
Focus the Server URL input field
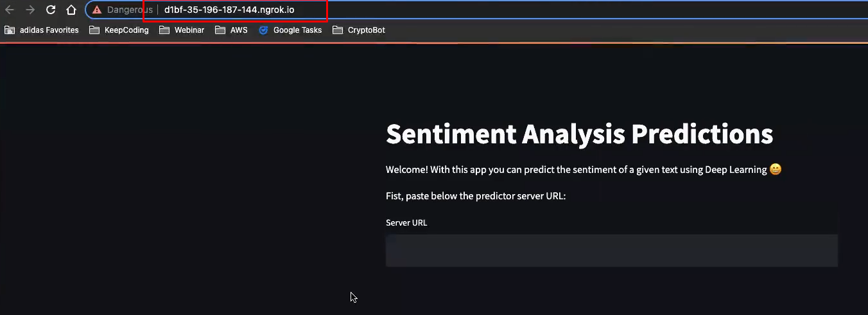coord(611,250)
